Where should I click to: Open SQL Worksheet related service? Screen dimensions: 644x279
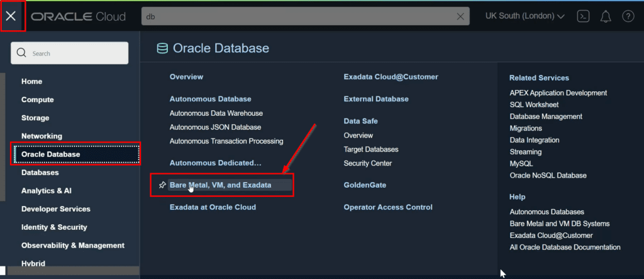(x=534, y=105)
